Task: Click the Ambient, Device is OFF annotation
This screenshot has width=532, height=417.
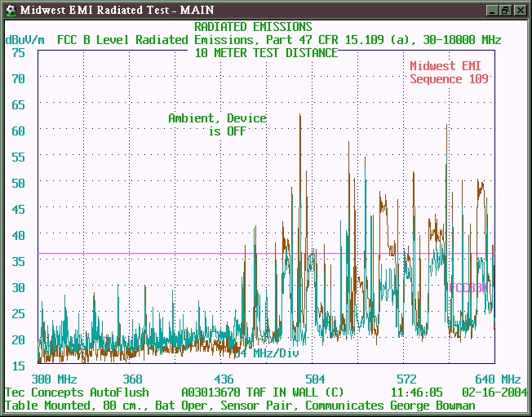Action: coord(217,124)
